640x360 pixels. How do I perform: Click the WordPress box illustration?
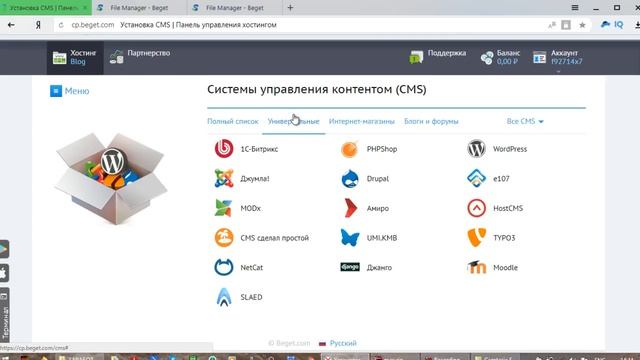pyautogui.click(x=111, y=179)
